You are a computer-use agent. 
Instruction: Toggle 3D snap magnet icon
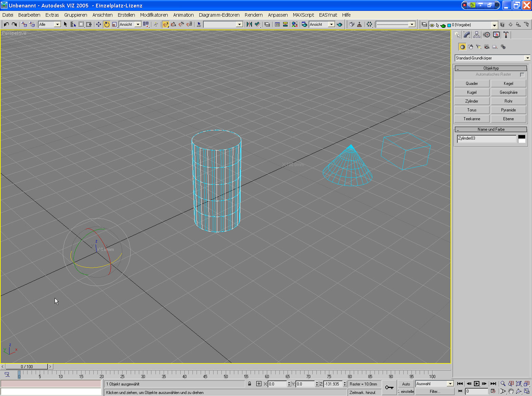pyautogui.click(x=166, y=24)
